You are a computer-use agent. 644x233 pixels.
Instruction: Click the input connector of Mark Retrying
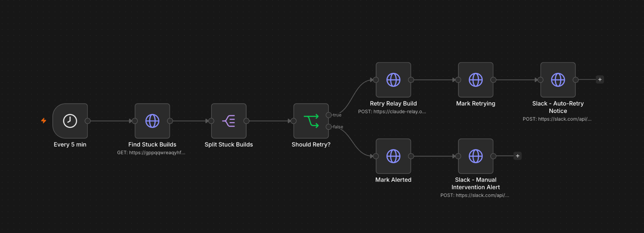tap(458, 80)
